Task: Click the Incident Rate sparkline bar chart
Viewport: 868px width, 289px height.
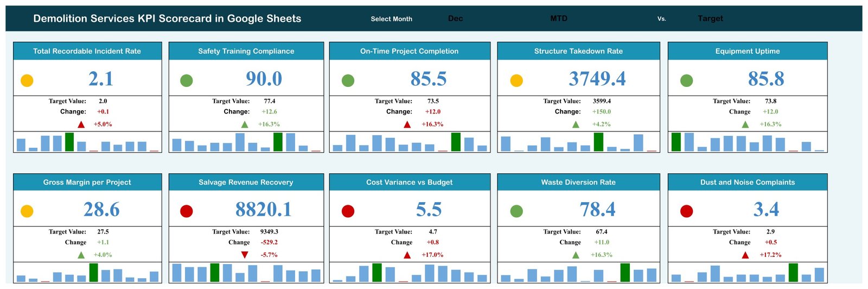Action: [x=87, y=142]
